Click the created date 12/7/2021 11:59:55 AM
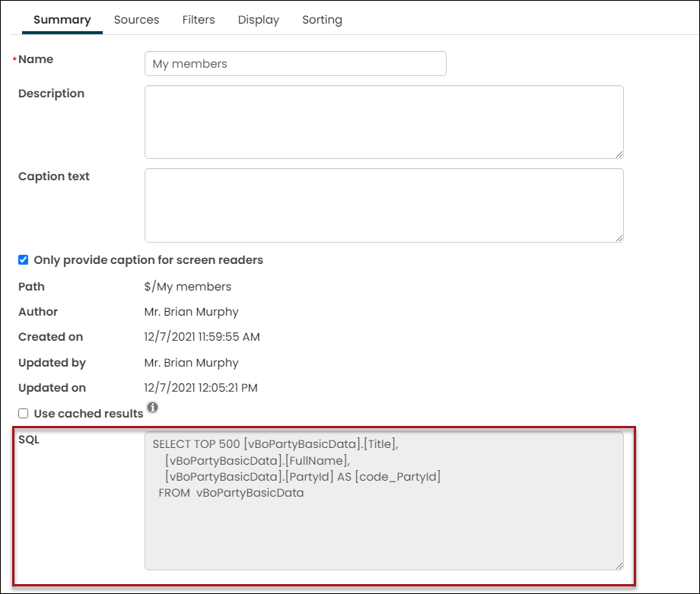The image size is (700, 594). [202, 337]
